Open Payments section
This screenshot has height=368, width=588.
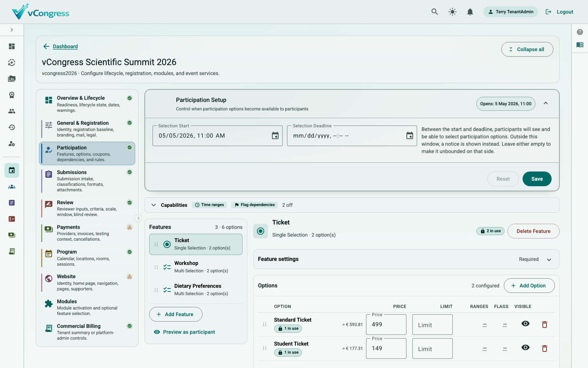(x=87, y=233)
